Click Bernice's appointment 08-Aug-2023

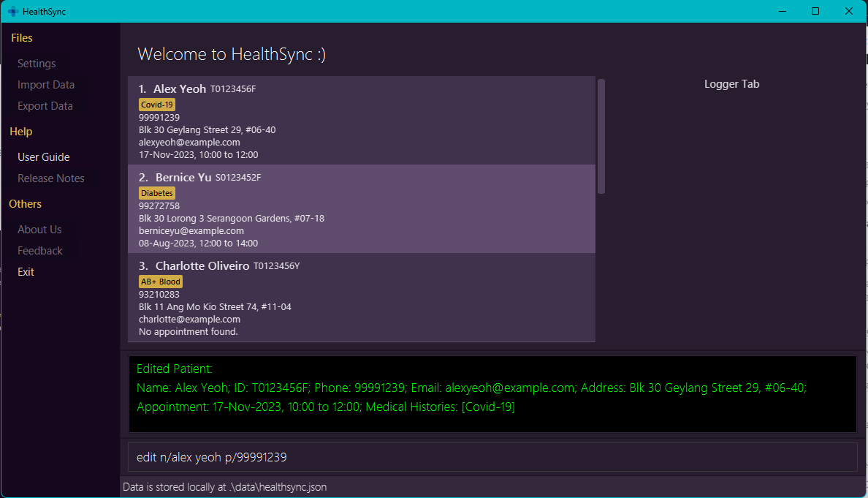coord(198,244)
